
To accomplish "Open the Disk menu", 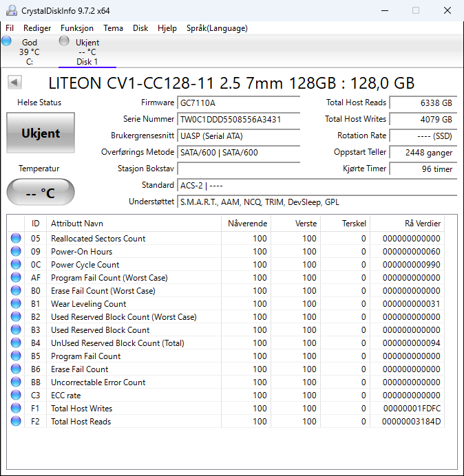I will click(140, 28).
